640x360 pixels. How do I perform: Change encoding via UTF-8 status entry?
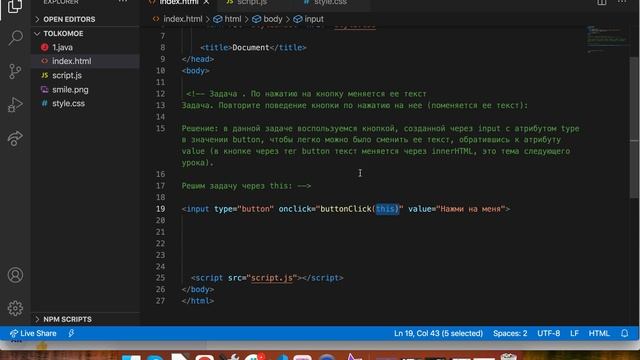pyautogui.click(x=548, y=333)
